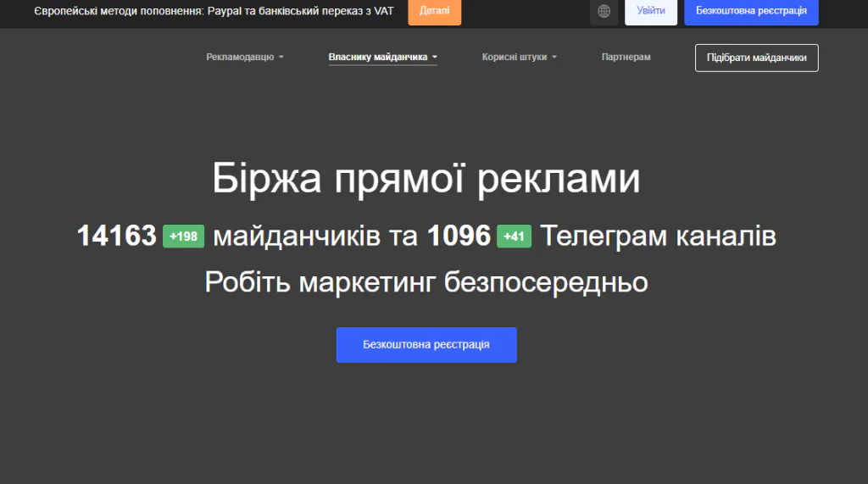Click the outlined Підібрати майданчики button
Viewport: 868px width, 484px height.
pyautogui.click(x=757, y=58)
